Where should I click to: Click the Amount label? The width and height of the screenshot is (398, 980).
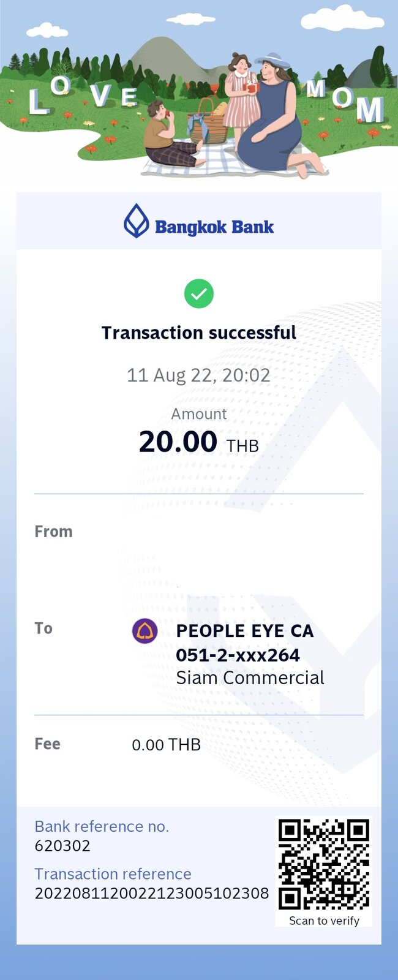[x=199, y=414]
